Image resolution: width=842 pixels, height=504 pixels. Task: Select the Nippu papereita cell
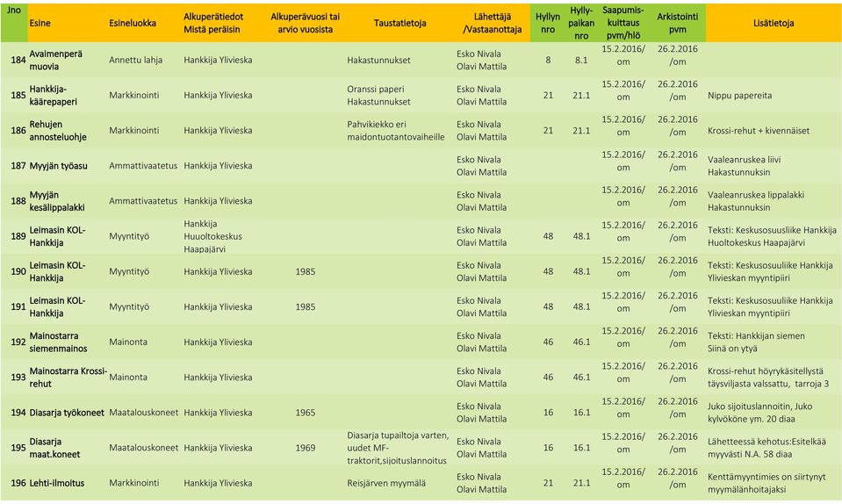click(x=739, y=96)
